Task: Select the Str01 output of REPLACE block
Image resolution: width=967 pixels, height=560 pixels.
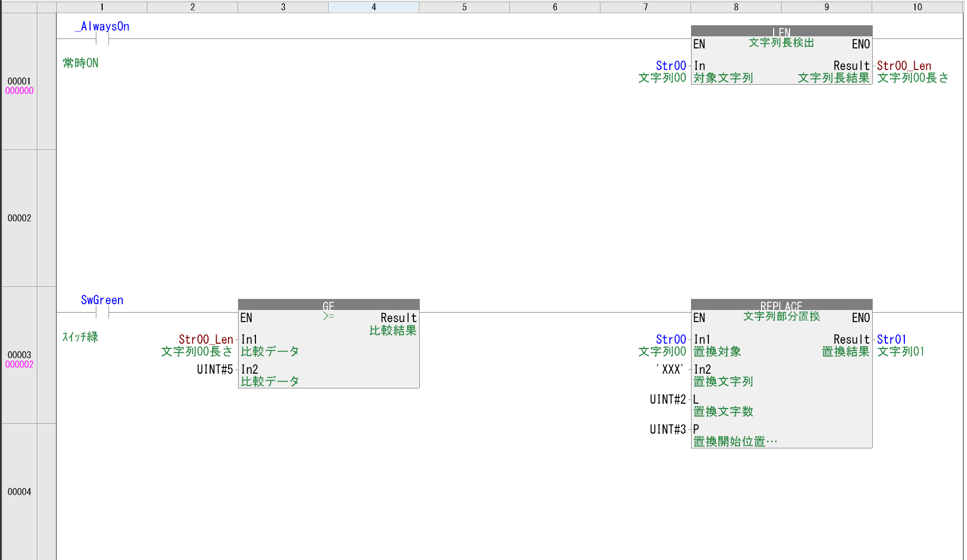Action: 891,339
